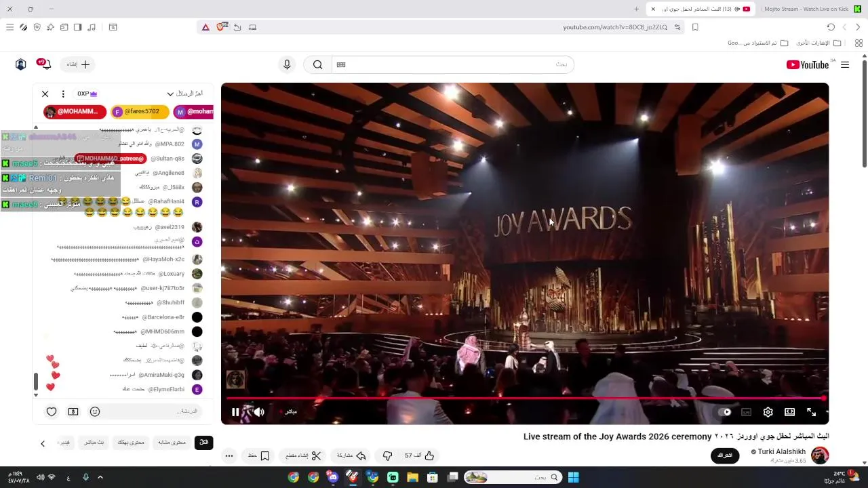Select @fares5702 yellow super chat chip
The width and height of the screenshot is (868, 488).
click(140, 112)
